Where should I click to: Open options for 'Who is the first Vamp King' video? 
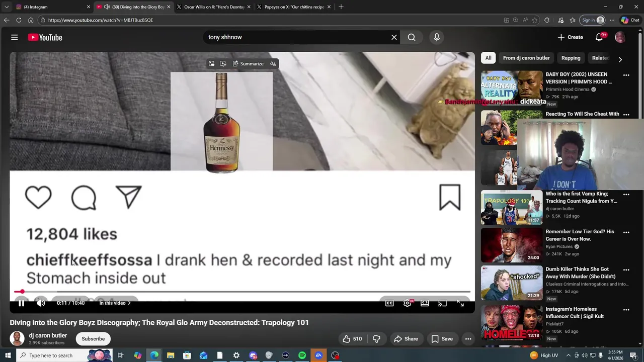click(626, 194)
